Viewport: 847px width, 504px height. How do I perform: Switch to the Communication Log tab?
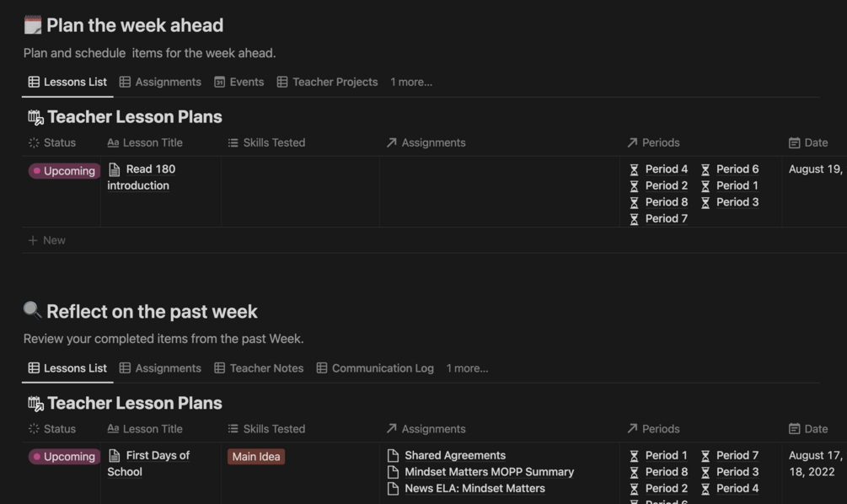click(375, 368)
